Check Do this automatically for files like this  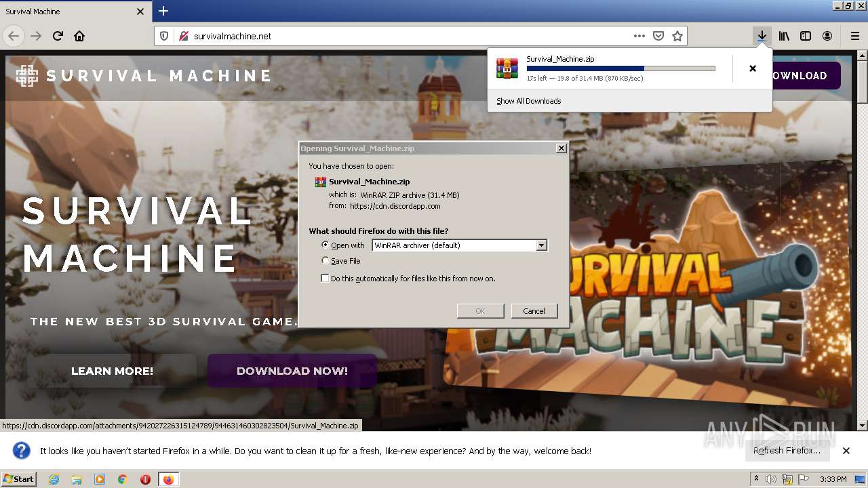[x=325, y=279]
